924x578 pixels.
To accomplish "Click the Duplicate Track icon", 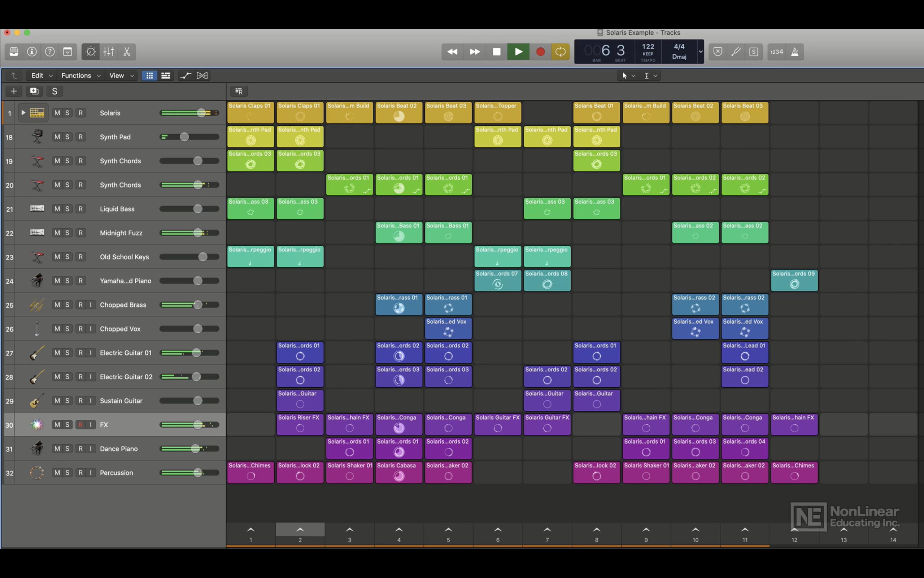I will 34,91.
